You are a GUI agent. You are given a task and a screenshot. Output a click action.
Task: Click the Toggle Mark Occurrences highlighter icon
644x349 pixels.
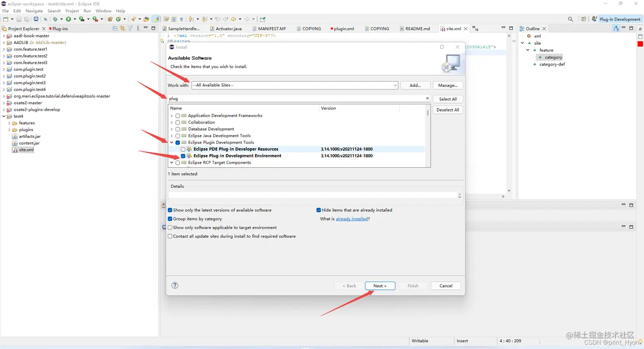pyautogui.click(x=156, y=19)
